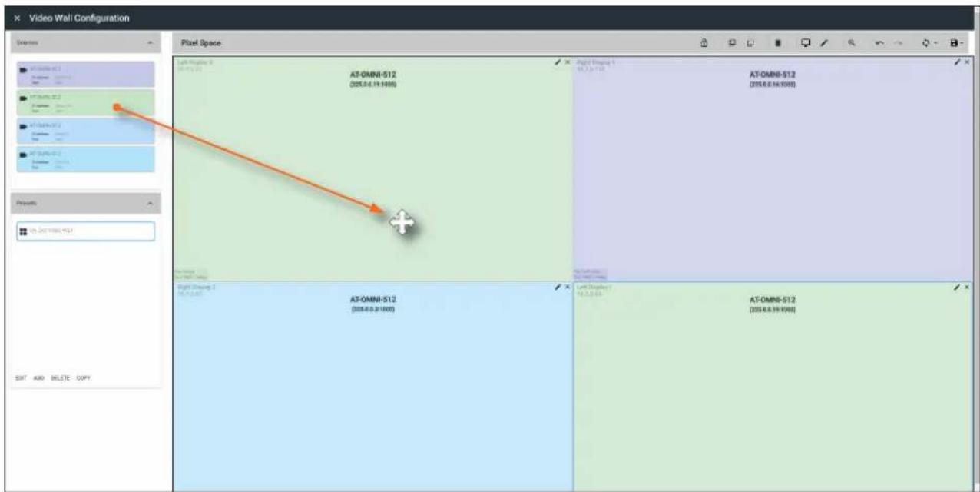The image size is (980, 492).
Task: Click the EDIT preset button
Action: [22, 378]
